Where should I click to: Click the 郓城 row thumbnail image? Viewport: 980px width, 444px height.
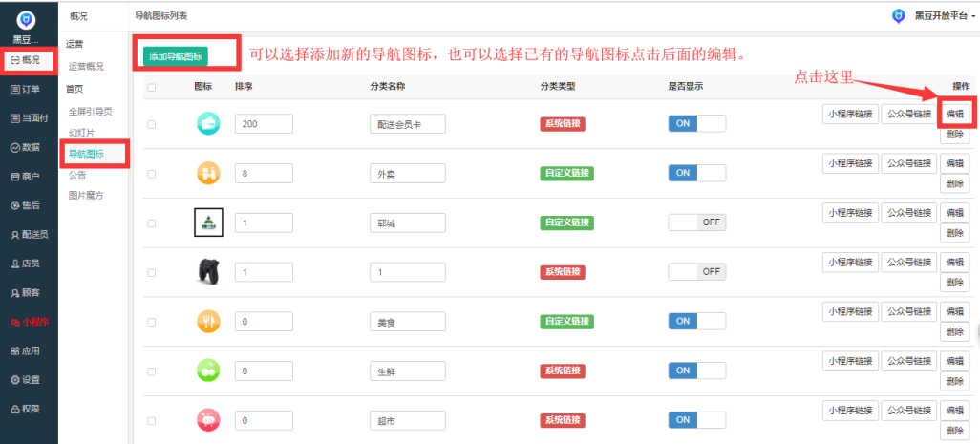[208, 222]
